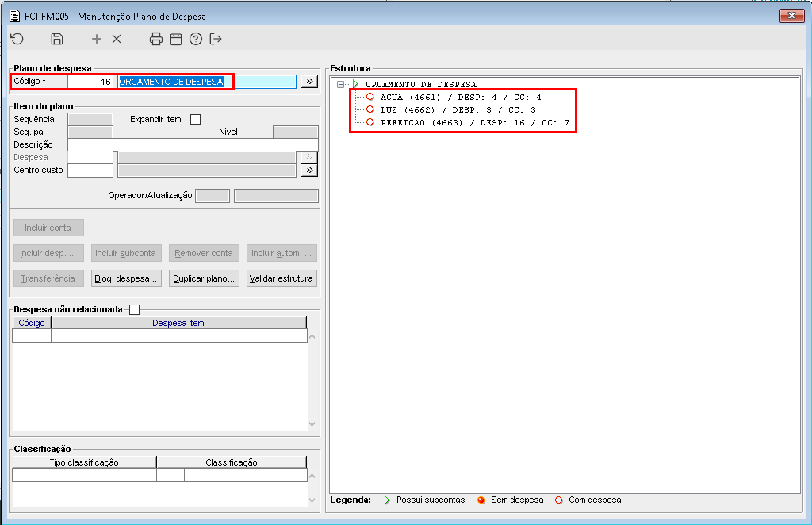Click disabled lookup arrow for Despesa
Image resolution: width=812 pixels, height=525 pixels.
coord(309,157)
